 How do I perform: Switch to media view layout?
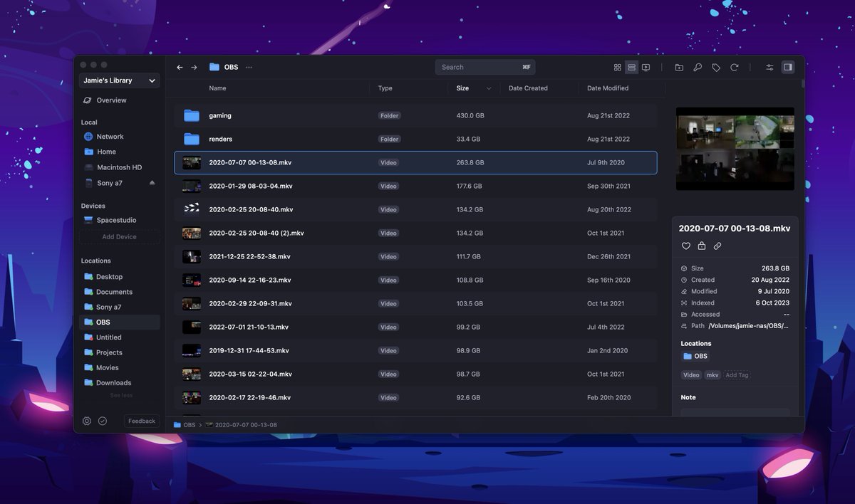[646, 67]
